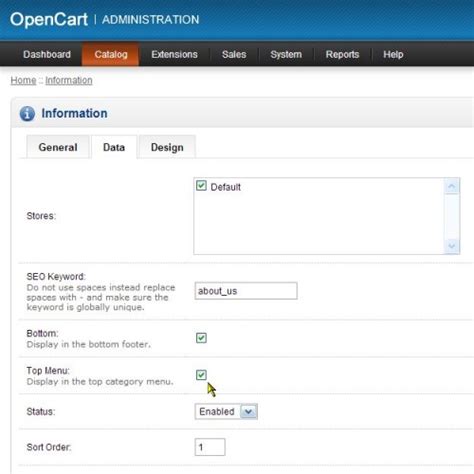This screenshot has width=474, height=474.
Task: Click the Sort Order input field
Action: tap(210, 447)
